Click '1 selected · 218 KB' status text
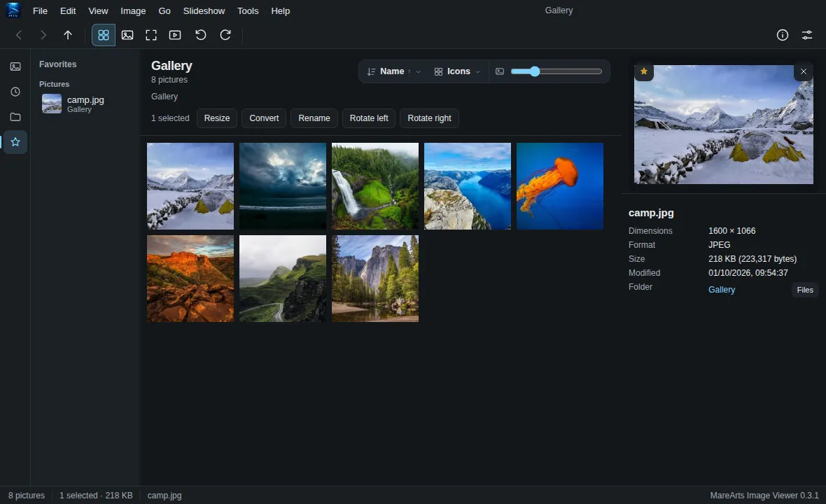The image size is (826, 504). (96, 496)
